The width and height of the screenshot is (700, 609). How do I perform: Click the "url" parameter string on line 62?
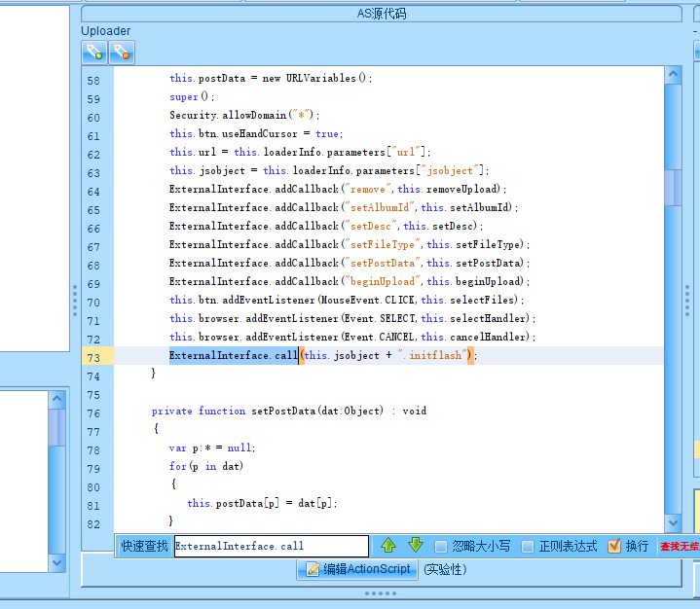pos(406,152)
